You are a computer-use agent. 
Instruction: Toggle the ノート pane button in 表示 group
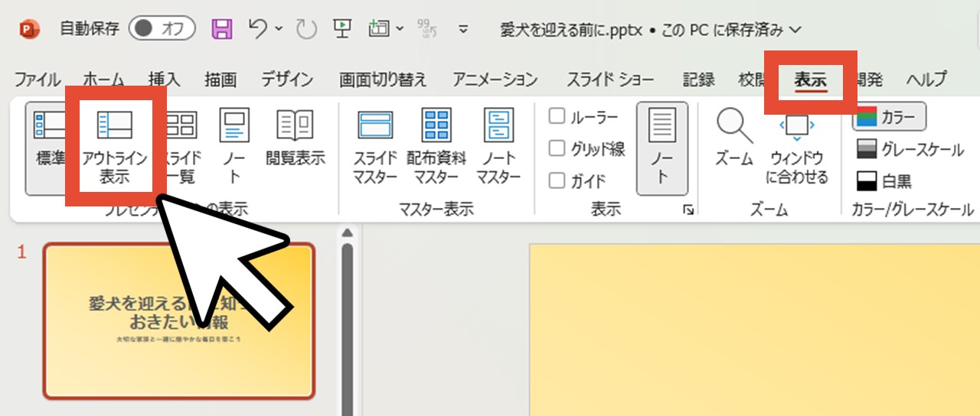pos(662,148)
